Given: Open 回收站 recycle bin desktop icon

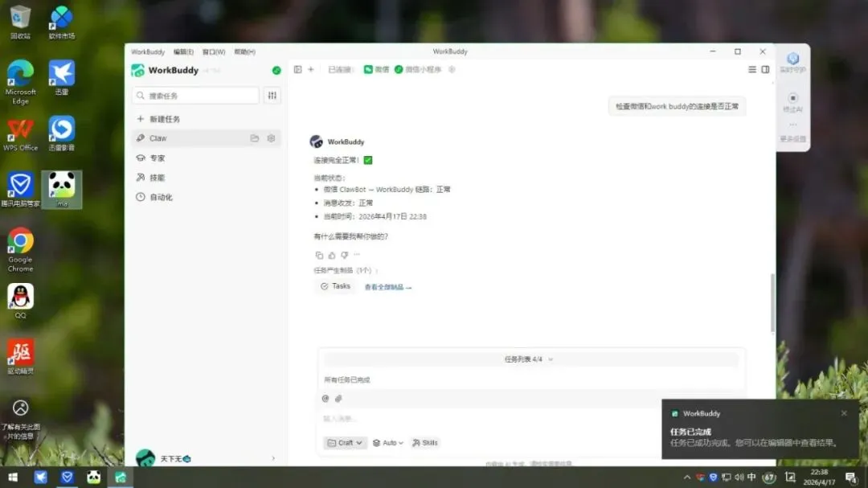Looking at the screenshot, I should point(20,23).
